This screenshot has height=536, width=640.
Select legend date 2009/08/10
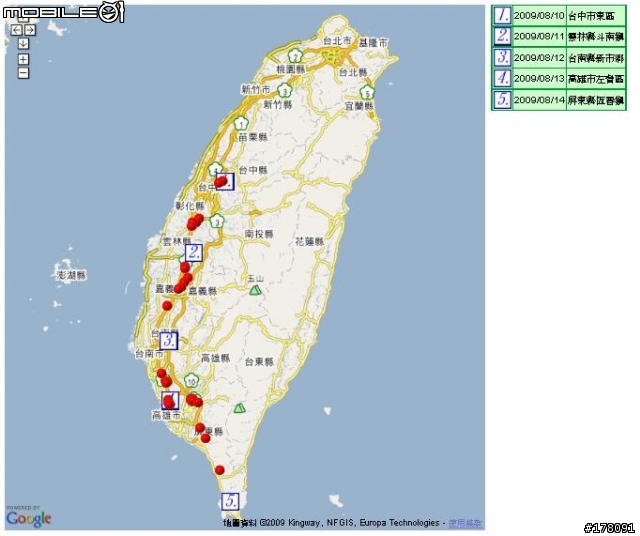(x=539, y=16)
